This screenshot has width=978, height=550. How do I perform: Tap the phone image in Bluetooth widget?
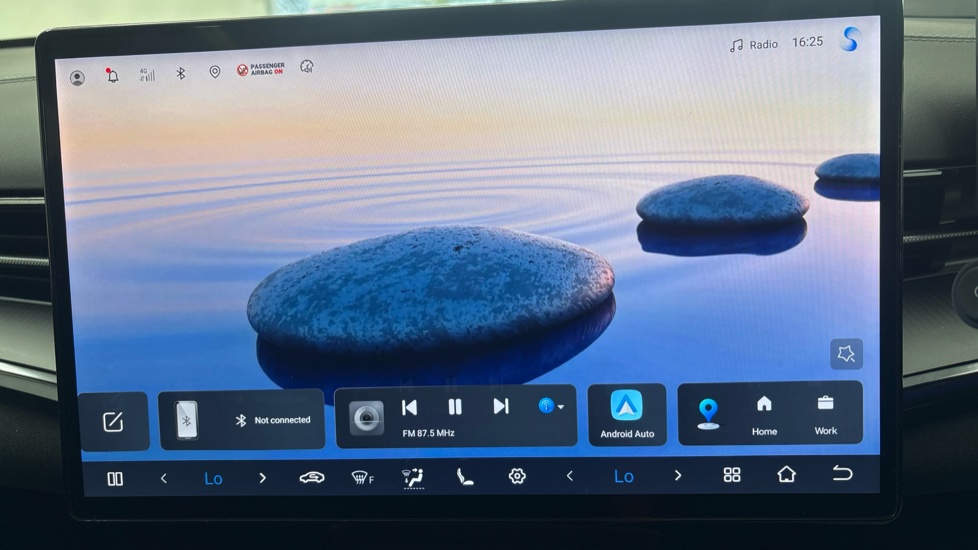[x=186, y=420]
